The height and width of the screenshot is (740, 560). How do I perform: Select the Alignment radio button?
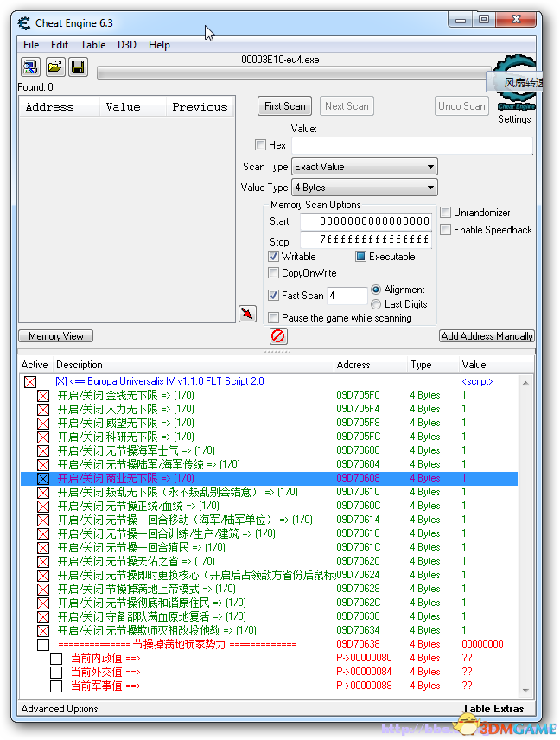[376, 290]
